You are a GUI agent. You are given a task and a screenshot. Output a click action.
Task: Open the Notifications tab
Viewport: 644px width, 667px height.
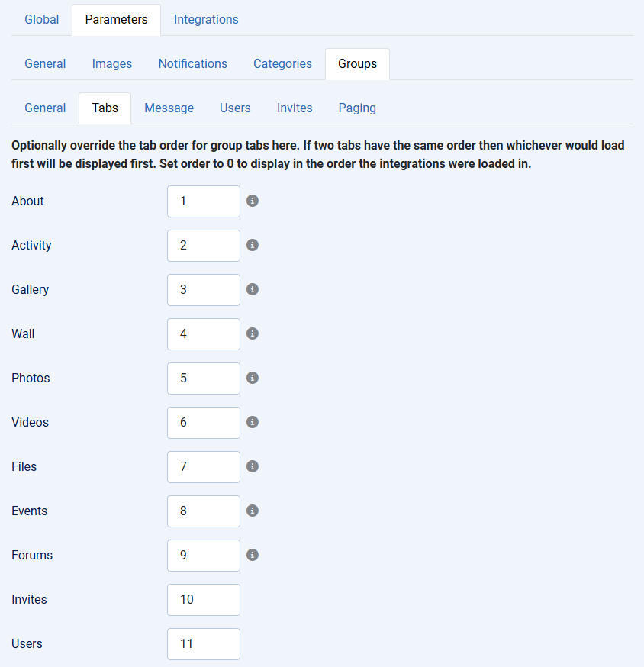pyautogui.click(x=192, y=64)
